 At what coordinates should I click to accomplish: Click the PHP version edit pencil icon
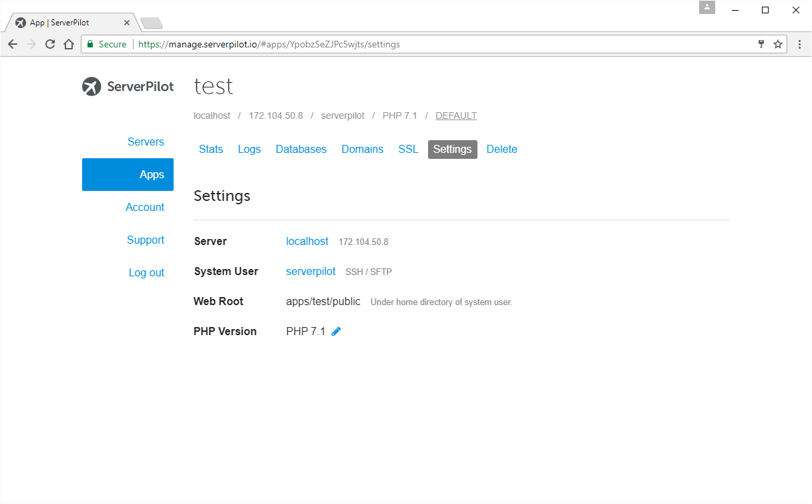(x=337, y=331)
